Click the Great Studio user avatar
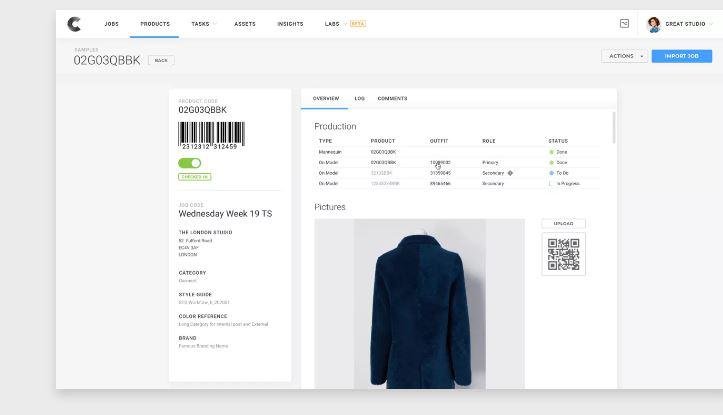The height and width of the screenshot is (415, 723). click(654, 24)
